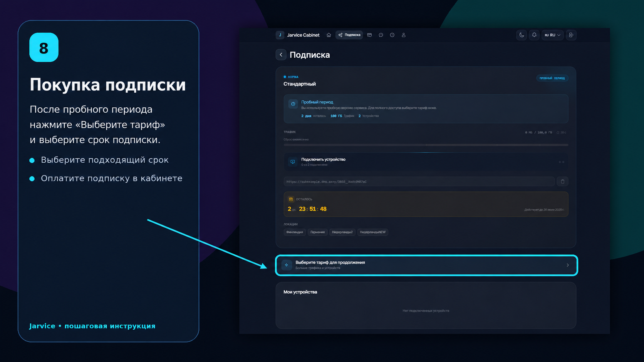Click the 2 Устройства value
Image resolution: width=644 pixels, height=362 pixels.
[369, 116]
